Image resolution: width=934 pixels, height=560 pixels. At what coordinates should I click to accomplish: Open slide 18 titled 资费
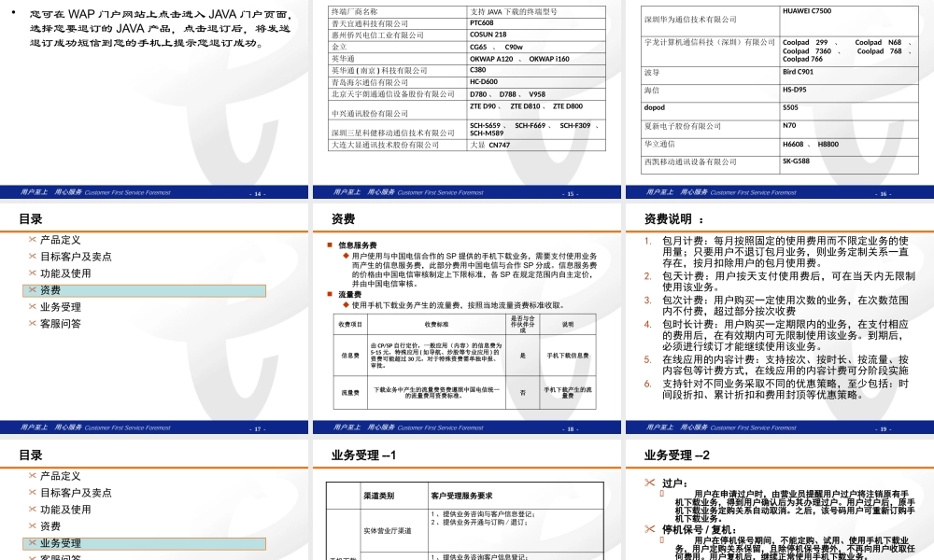click(466, 319)
